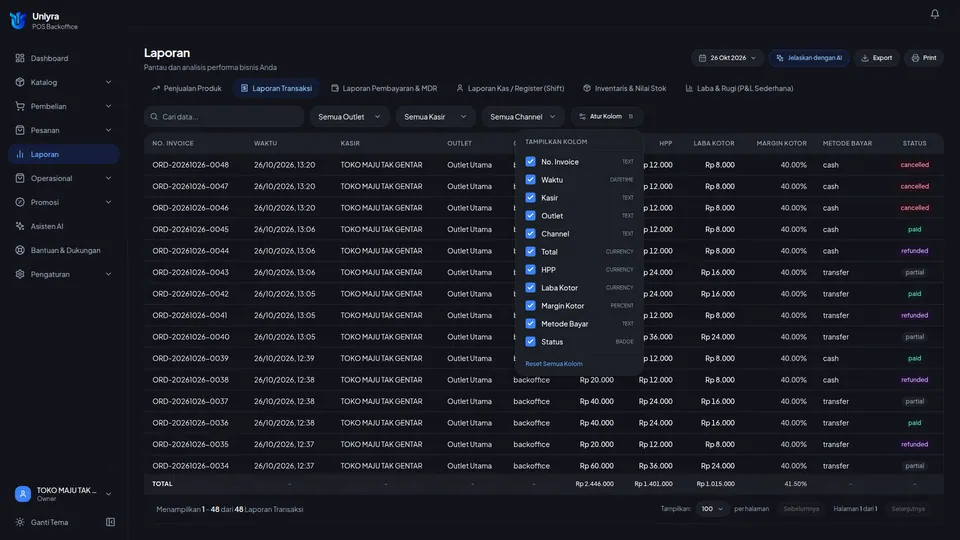Click the Export download icon
Screen dimensions: 960x540
(864, 58)
